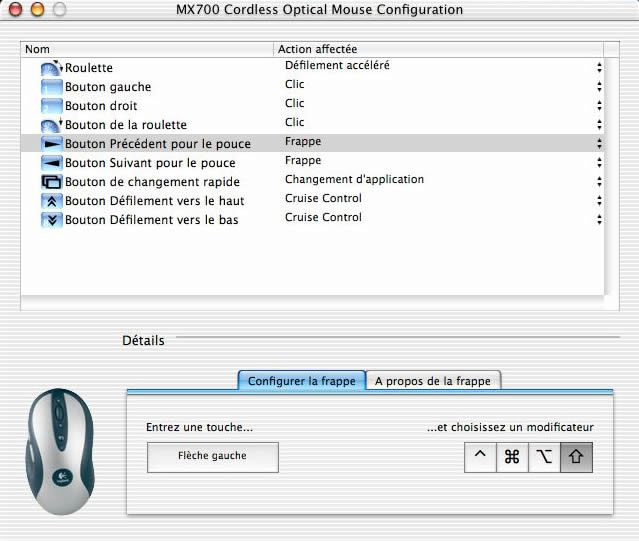Click the Défilement vers le bas icon

point(52,220)
